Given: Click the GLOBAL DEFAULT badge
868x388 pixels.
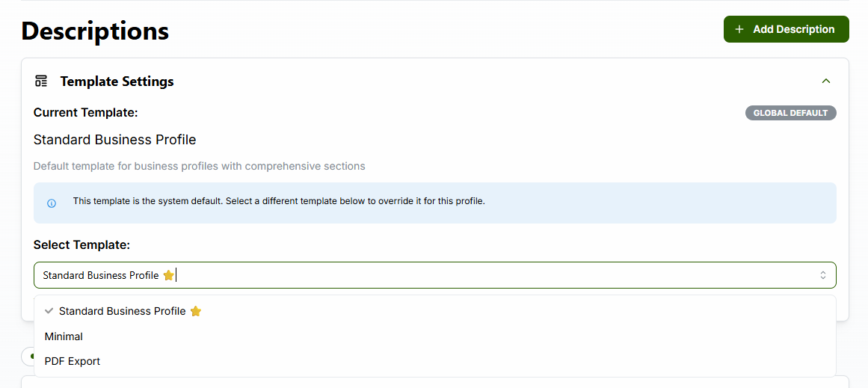Looking at the screenshot, I should (x=790, y=113).
